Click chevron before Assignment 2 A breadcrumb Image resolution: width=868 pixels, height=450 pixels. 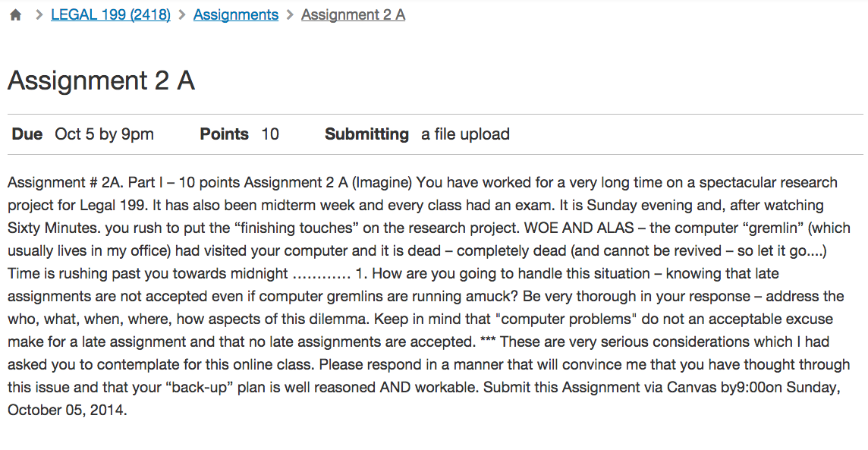(290, 15)
